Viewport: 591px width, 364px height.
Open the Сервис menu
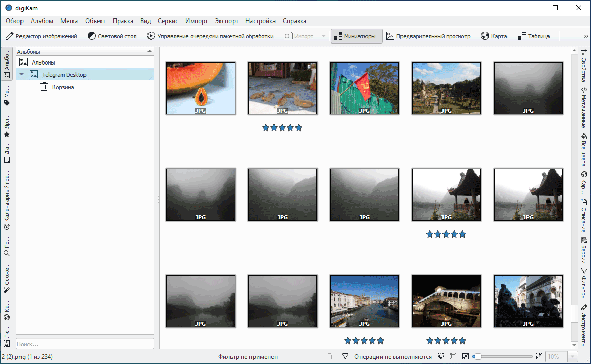pyautogui.click(x=167, y=21)
